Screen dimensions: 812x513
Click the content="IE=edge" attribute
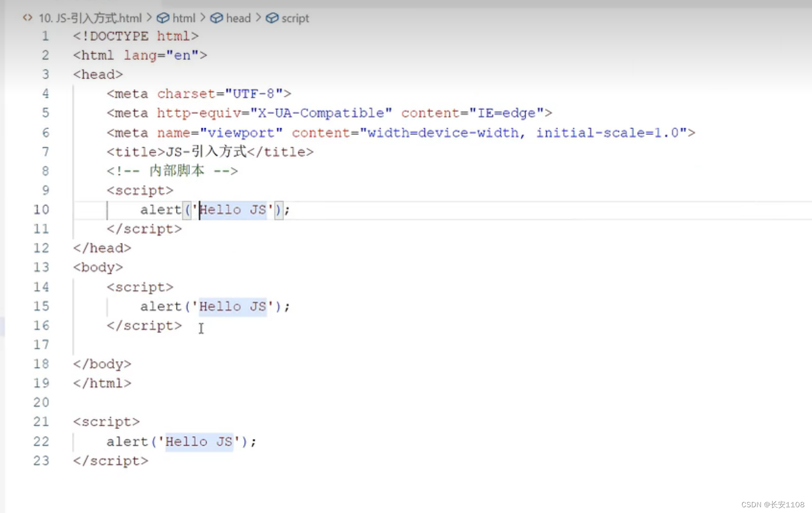[472, 113]
